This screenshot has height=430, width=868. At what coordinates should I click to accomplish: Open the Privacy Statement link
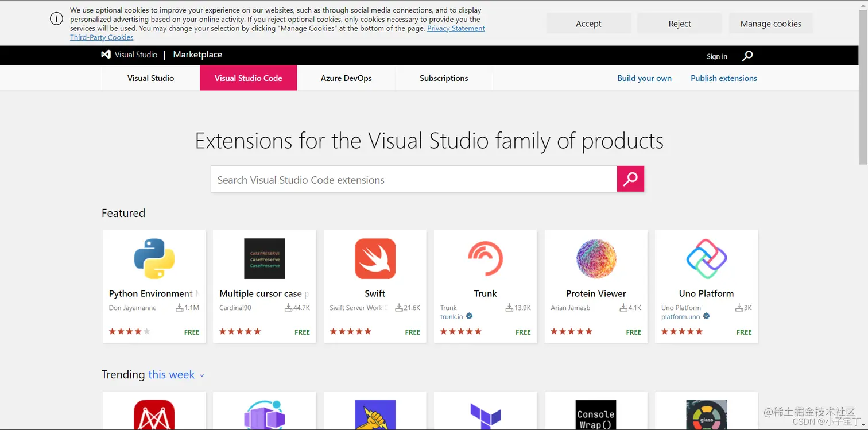click(456, 28)
